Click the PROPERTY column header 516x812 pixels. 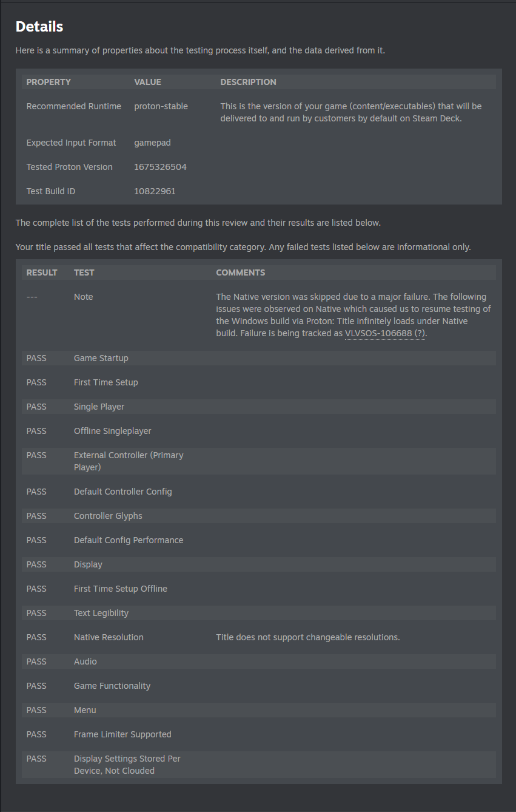(x=49, y=82)
